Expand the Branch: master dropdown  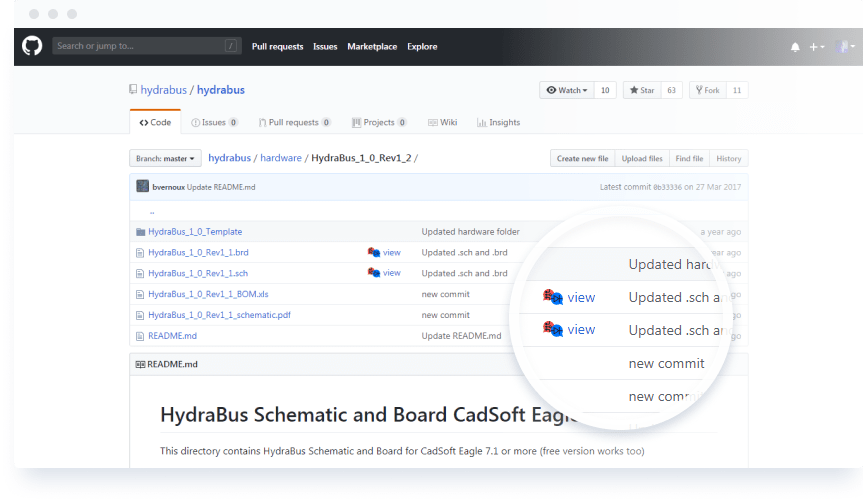165,159
